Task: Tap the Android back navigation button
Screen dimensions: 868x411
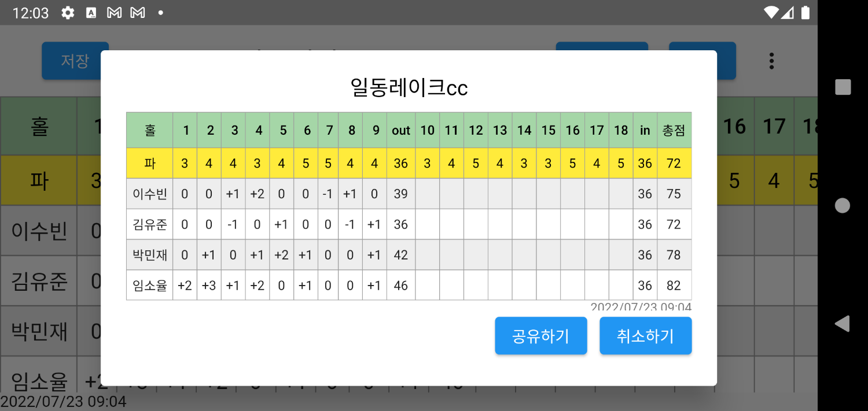Action: coord(842,324)
